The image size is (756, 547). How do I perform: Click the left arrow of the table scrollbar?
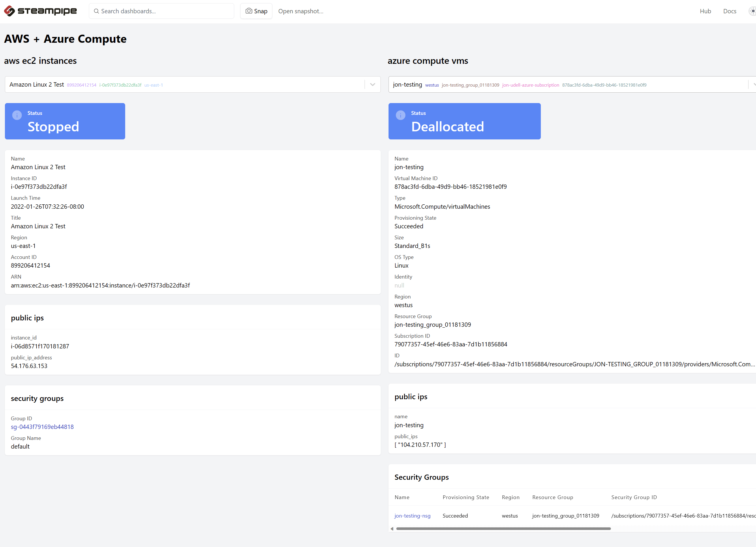(392, 529)
